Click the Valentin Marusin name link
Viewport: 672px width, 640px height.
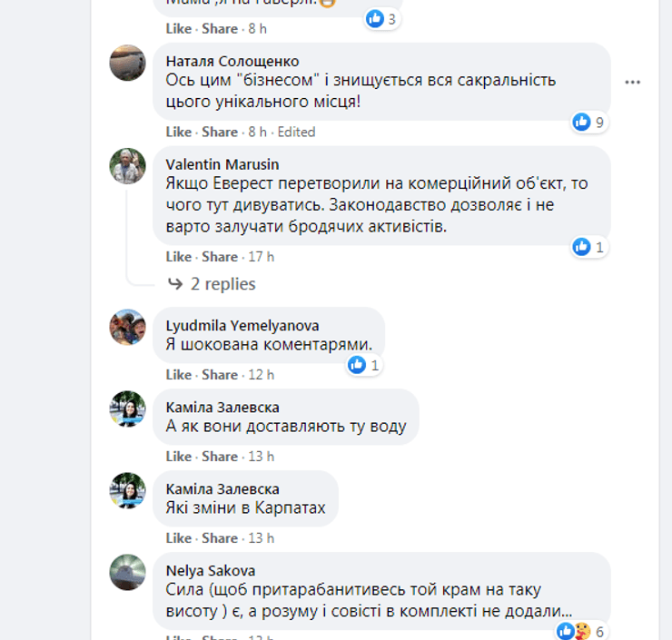(x=222, y=164)
